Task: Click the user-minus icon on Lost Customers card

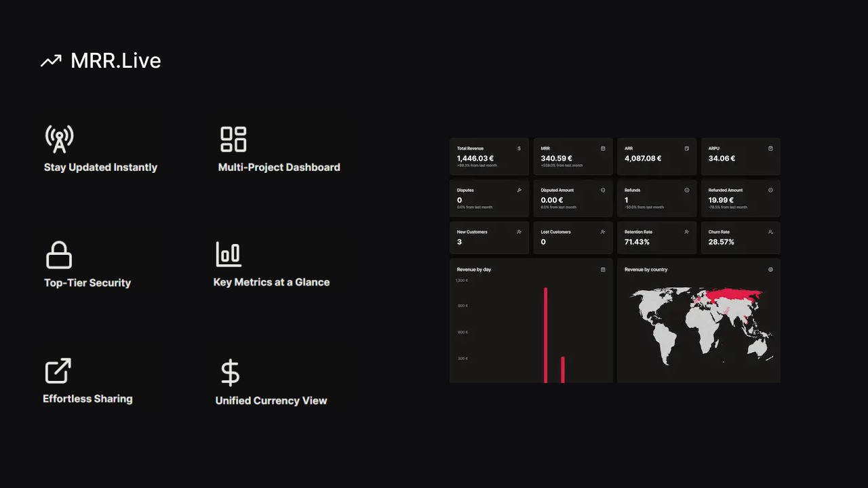Action: click(603, 232)
